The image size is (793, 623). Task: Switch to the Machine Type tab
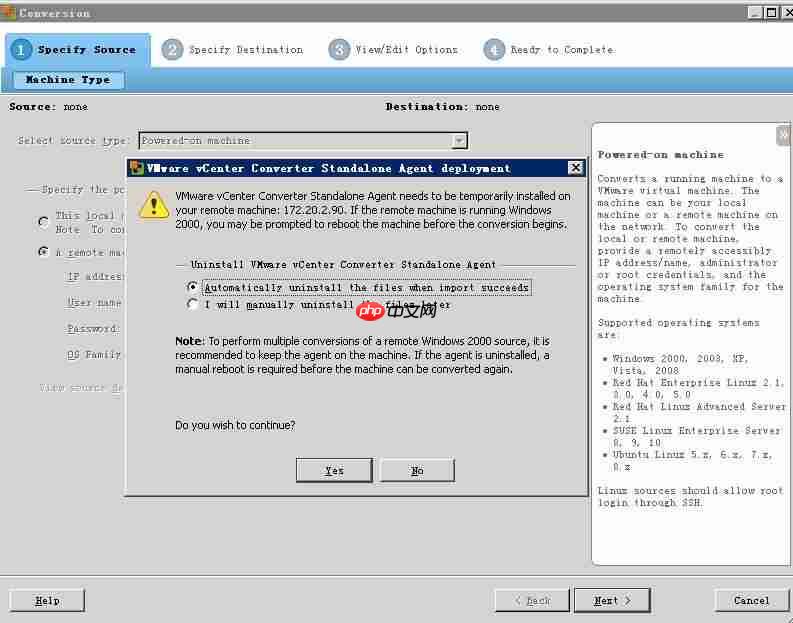68,80
